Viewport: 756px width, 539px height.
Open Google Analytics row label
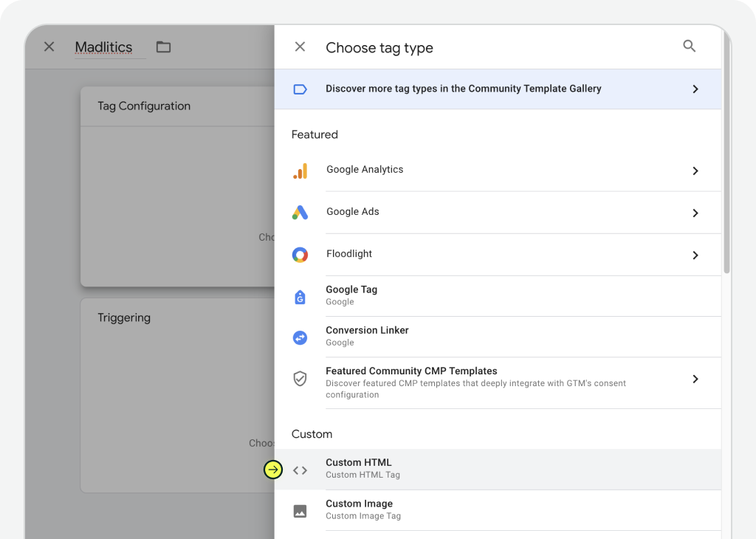(x=365, y=169)
